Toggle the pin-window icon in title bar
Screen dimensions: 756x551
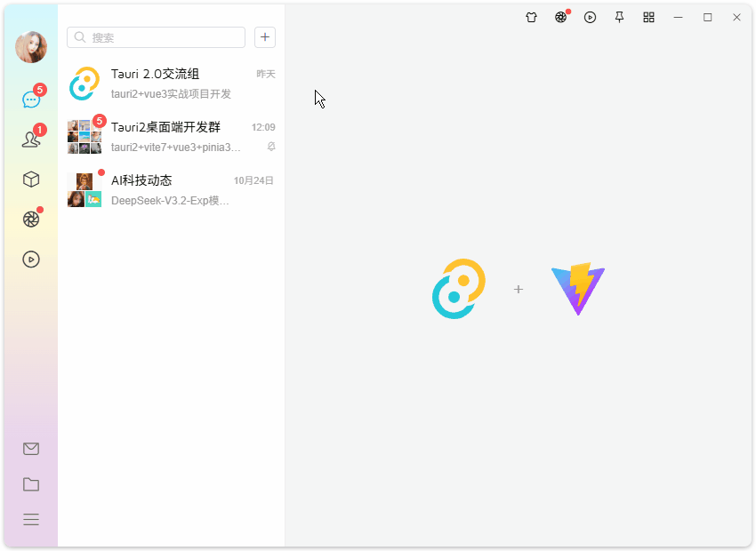point(619,17)
